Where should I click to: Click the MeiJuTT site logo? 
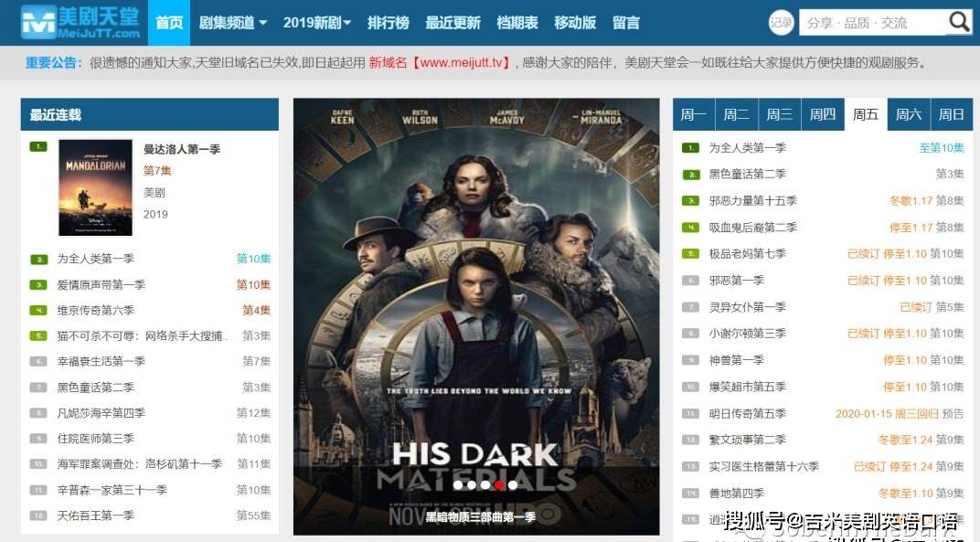[x=80, y=23]
